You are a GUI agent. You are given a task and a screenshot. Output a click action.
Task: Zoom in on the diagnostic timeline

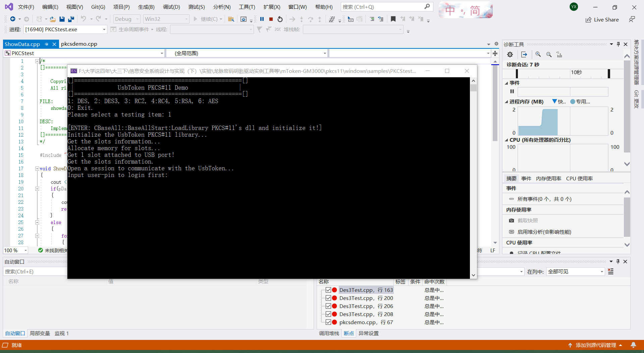coord(538,54)
